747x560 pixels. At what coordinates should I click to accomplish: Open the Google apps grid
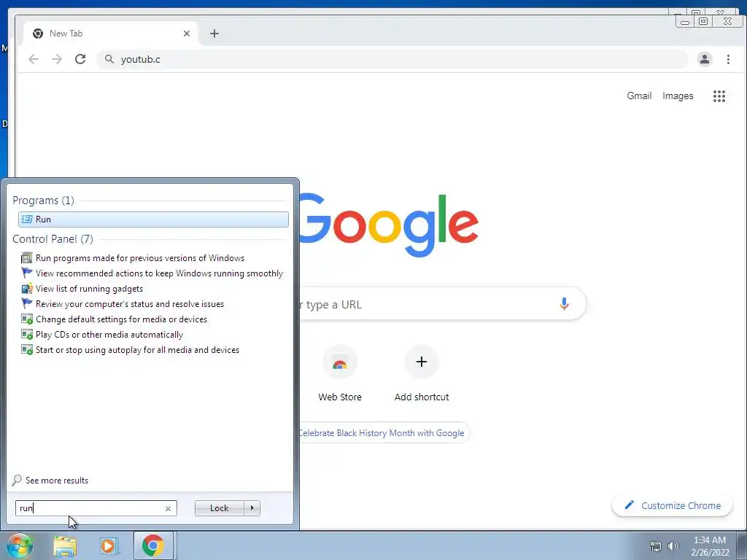(x=719, y=96)
